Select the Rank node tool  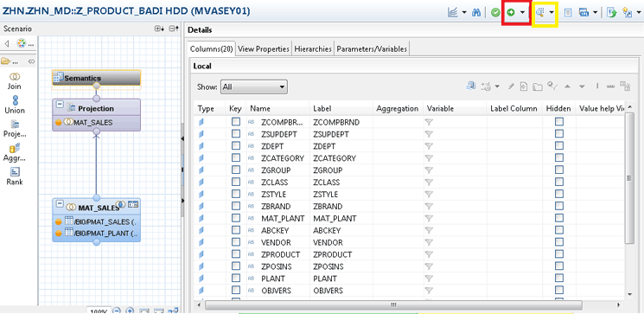pos(15,176)
